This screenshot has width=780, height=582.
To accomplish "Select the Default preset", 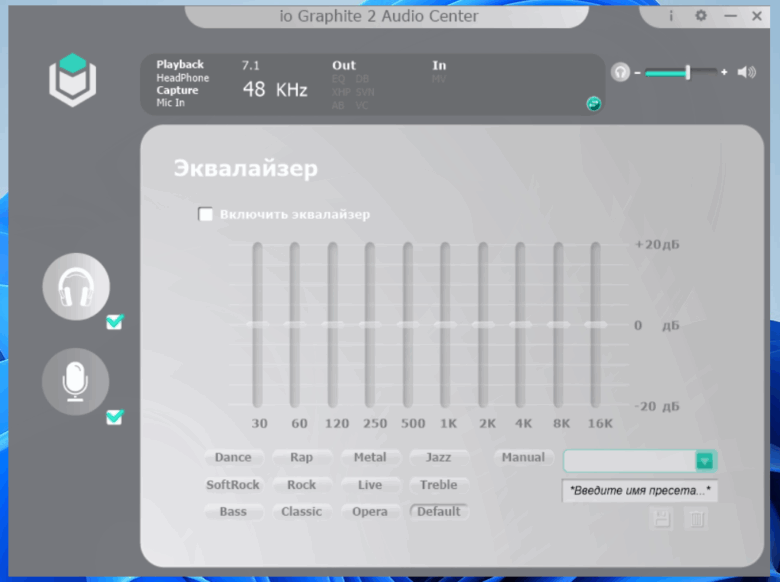I will (438, 511).
